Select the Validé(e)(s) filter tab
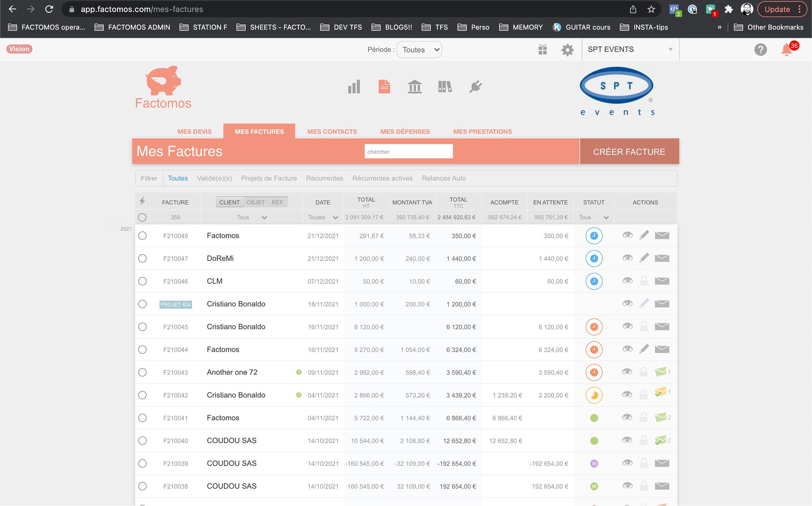Image resolution: width=812 pixels, height=506 pixels. 215,178
